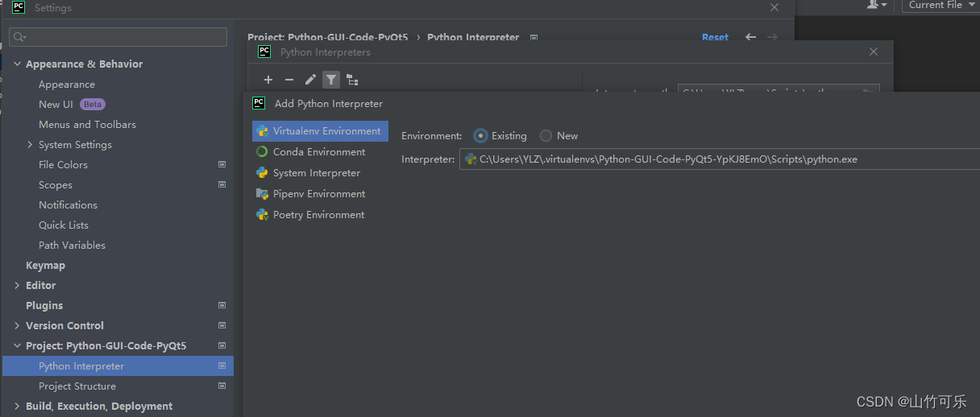
Task: Click the back arrow next to Reset
Action: click(750, 37)
